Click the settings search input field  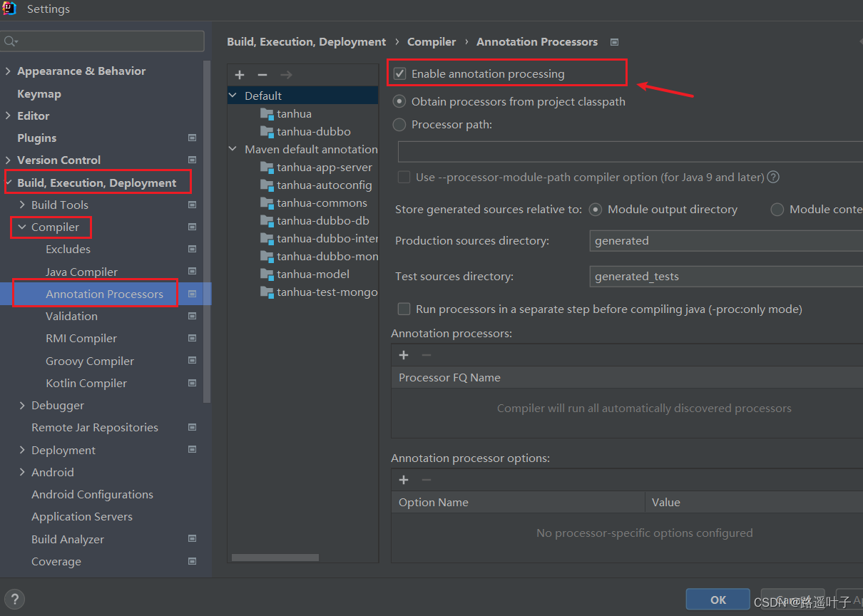103,41
